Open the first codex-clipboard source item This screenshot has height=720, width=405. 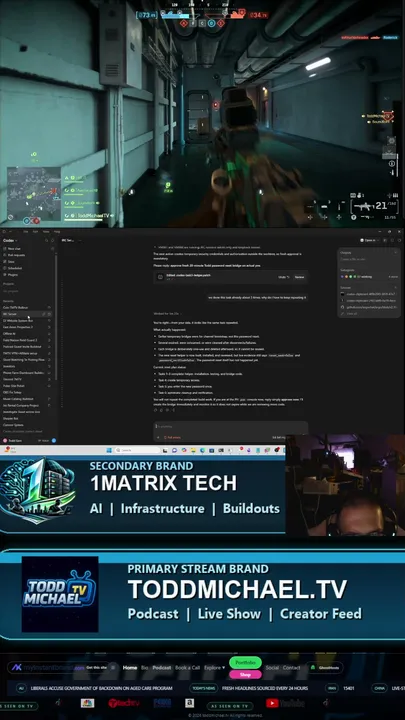tap(368, 294)
